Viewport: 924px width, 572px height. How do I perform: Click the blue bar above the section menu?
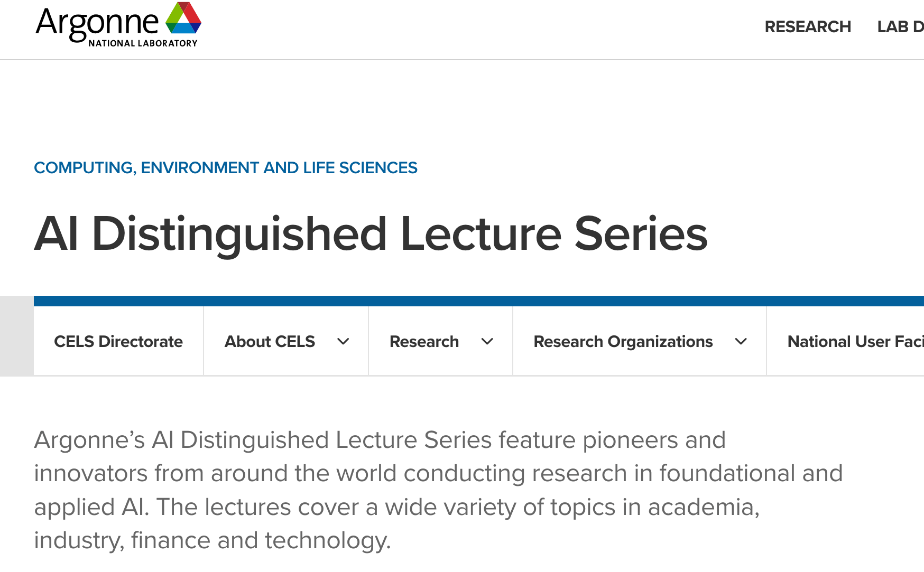click(476, 301)
